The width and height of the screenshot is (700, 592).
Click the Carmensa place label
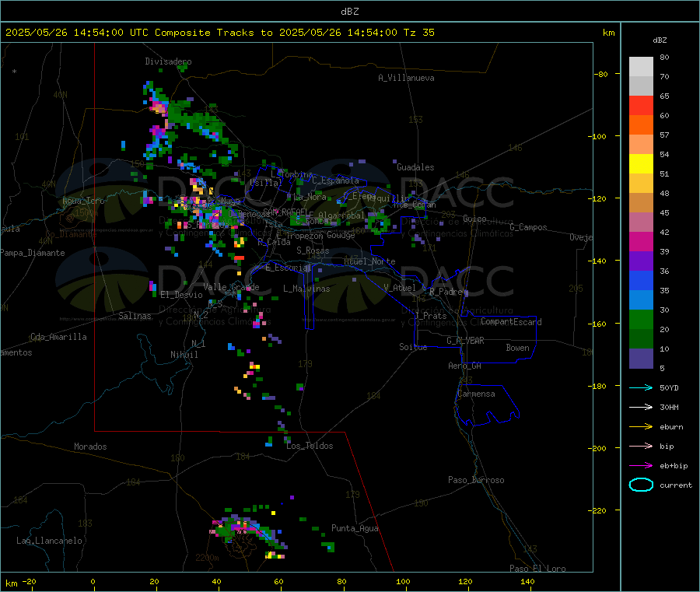click(476, 394)
